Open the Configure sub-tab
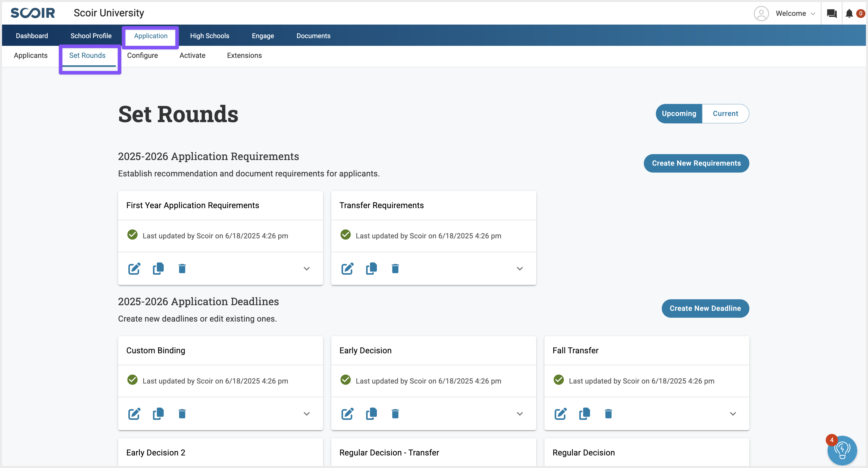The width and height of the screenshot is (868, 468). 142,56
